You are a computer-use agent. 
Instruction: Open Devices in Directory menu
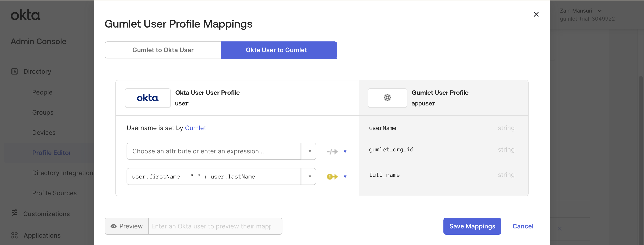pos(44,133)
